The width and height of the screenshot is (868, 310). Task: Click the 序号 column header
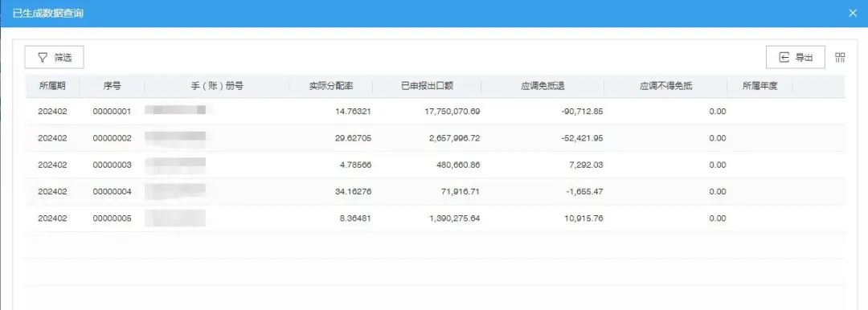(112, 87)
